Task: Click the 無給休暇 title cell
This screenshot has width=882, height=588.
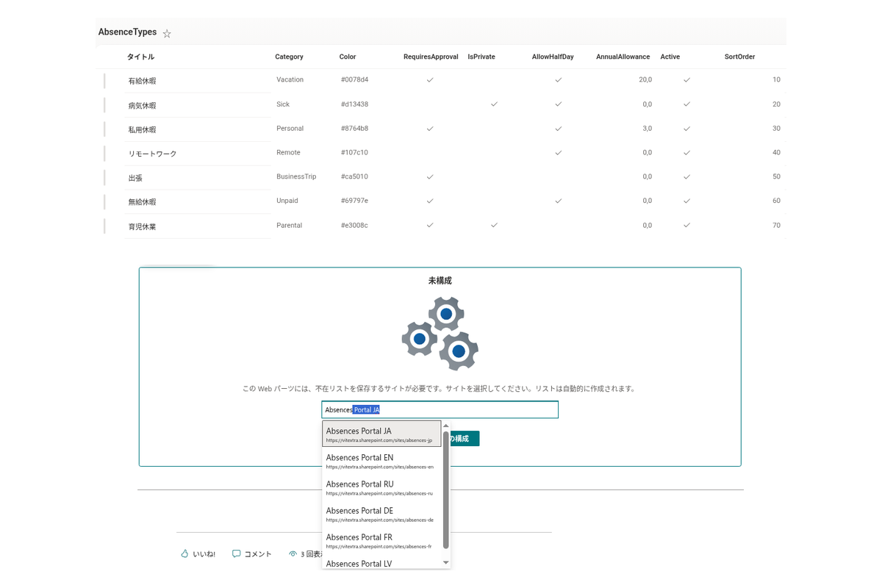Action: pos(142,202)
